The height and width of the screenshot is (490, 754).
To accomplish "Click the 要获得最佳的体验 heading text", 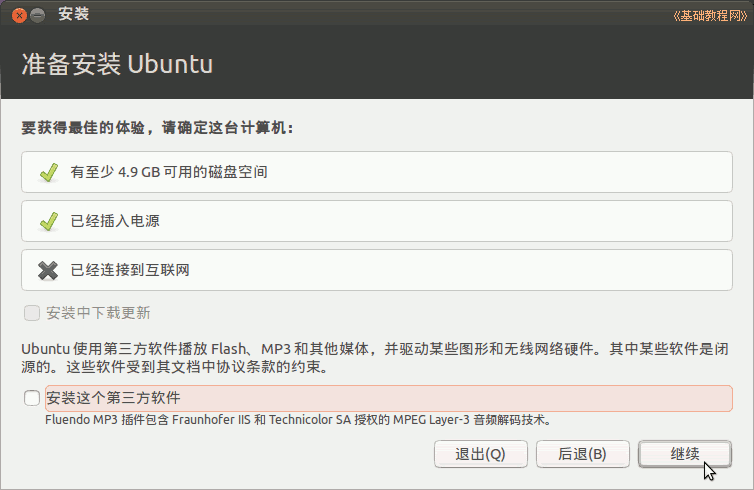I will (157, 128).
